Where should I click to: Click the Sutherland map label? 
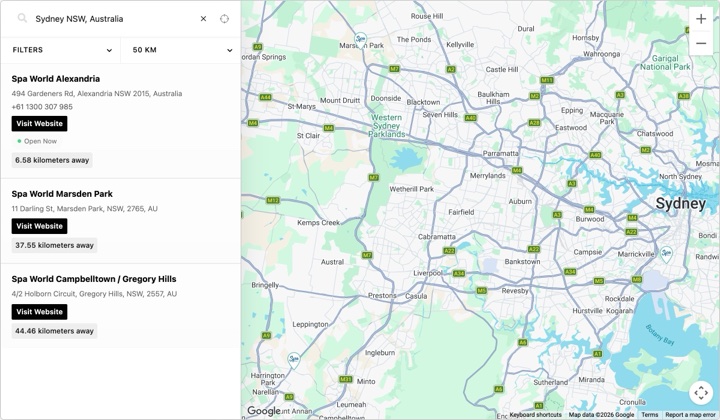pyautogui.click(x=551, y=382)
